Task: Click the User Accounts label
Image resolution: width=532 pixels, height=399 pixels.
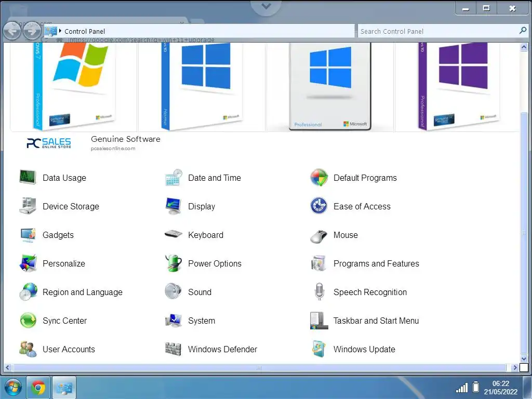Action: click(x=69, y=349)
